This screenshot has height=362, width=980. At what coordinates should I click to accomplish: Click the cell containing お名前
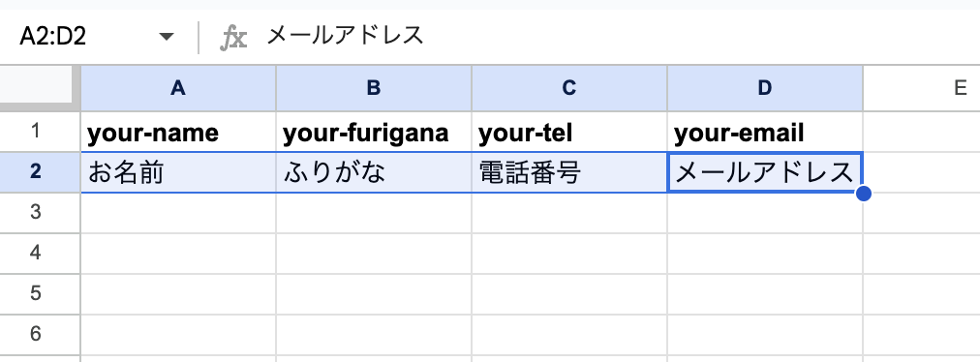click(178, 172)
